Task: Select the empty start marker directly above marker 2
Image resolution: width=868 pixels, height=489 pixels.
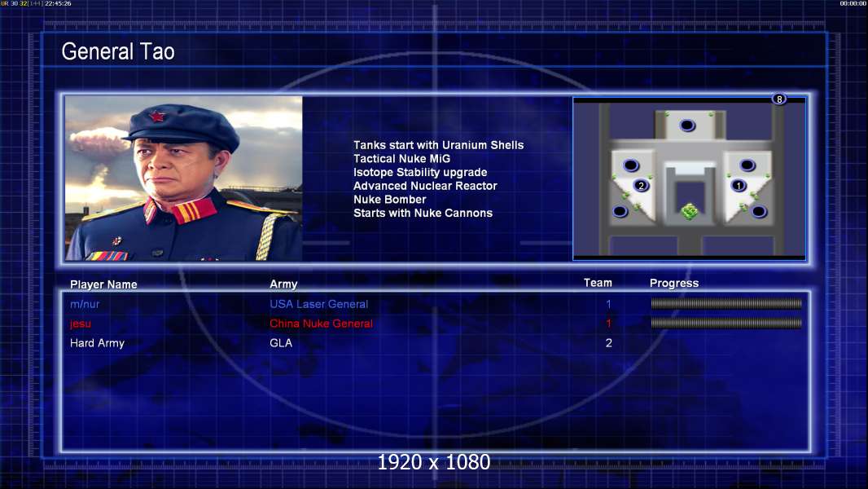Action: point(631,165)
